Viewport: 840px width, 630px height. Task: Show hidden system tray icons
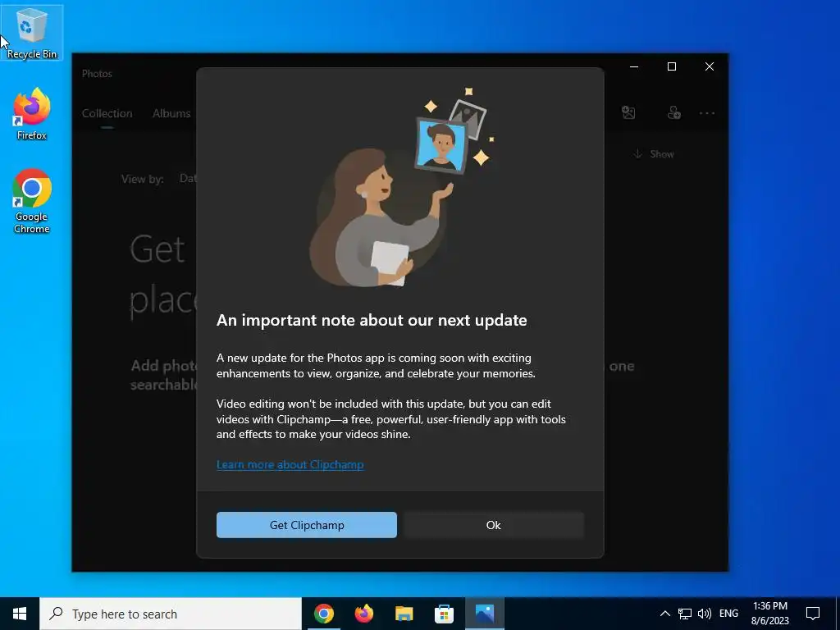pyautogui.click(x=664, y=614)
